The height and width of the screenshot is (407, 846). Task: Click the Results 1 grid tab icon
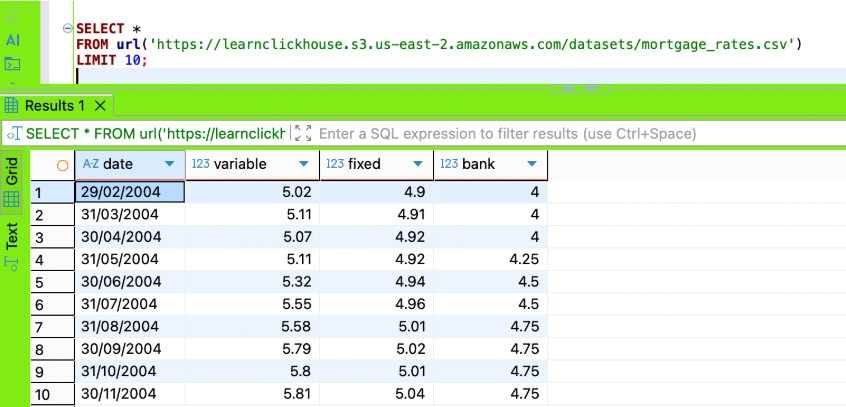pos(13,106)
